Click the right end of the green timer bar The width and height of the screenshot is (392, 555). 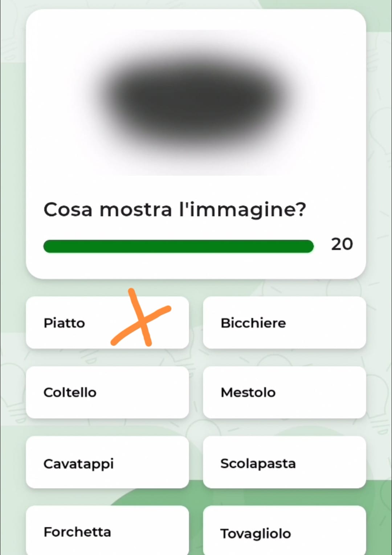[x=309, y=246]
